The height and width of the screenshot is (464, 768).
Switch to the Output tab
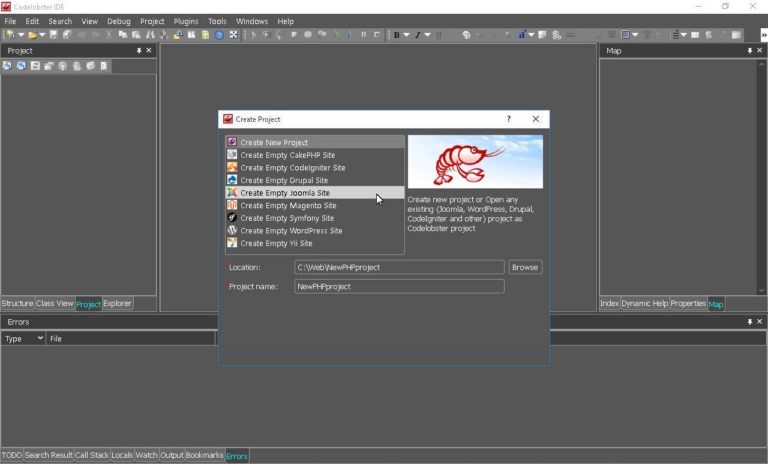(172, 455)
